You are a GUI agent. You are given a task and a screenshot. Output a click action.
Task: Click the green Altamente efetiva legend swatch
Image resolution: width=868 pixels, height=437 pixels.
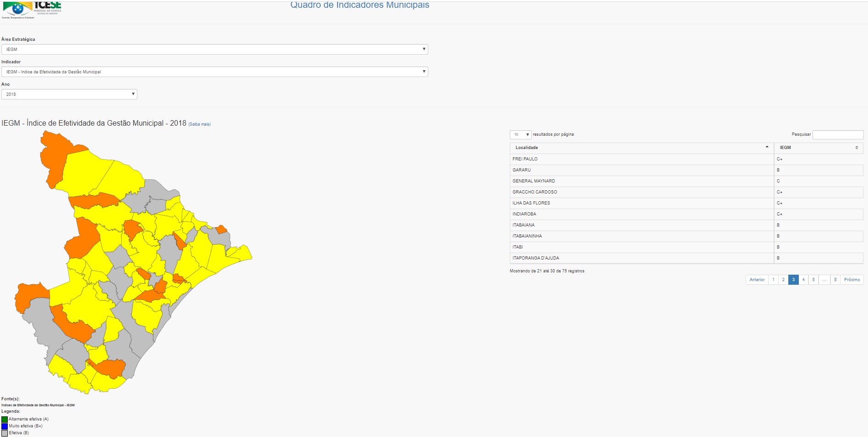point(5,419)
